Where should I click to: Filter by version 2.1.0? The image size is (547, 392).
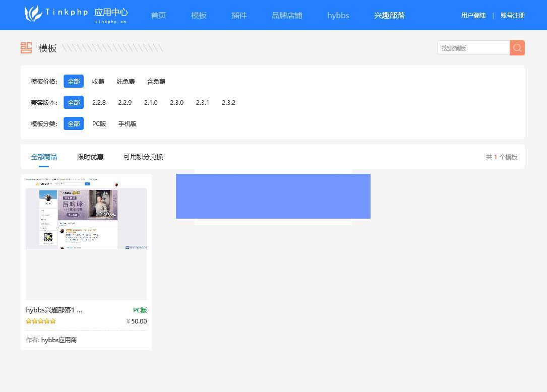pos(151,102)
